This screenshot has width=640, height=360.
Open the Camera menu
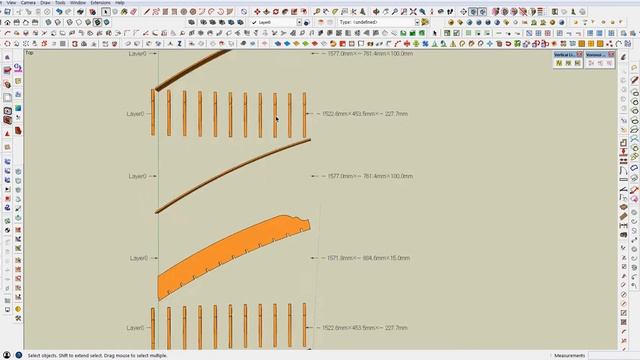[x=28, y=2]
